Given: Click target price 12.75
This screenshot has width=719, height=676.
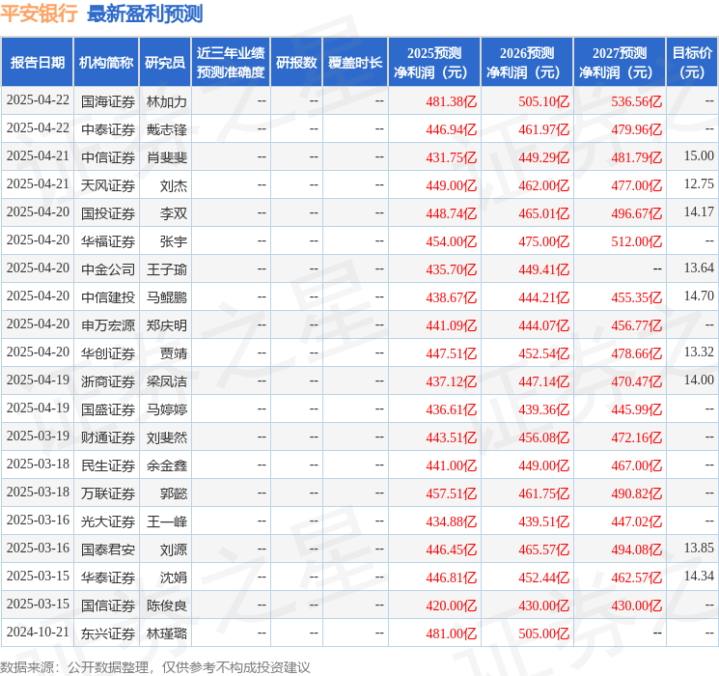Looking at the screenshot, I should (x=699, y=184).
